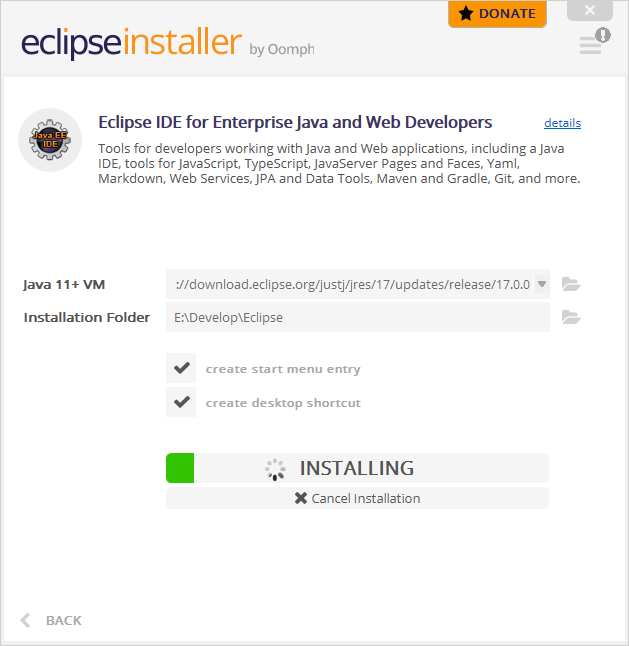Image resolution: width=629 pixels, height=646 pixels.
Task: Click the product title Eclipse IDE for Enterprise Java
Action: click(295, 122)
